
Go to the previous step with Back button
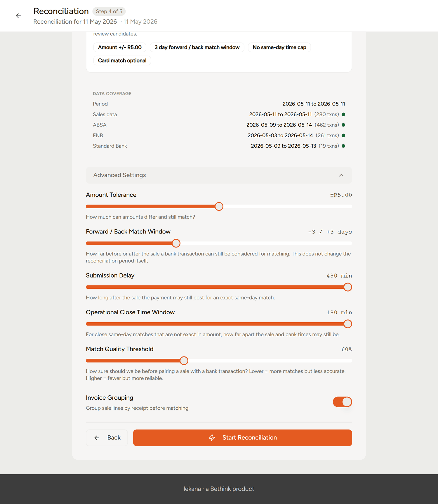(x=107, y=438)
